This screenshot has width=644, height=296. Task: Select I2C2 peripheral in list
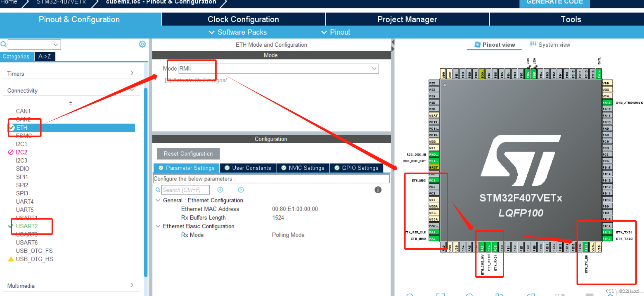[21, 152]
